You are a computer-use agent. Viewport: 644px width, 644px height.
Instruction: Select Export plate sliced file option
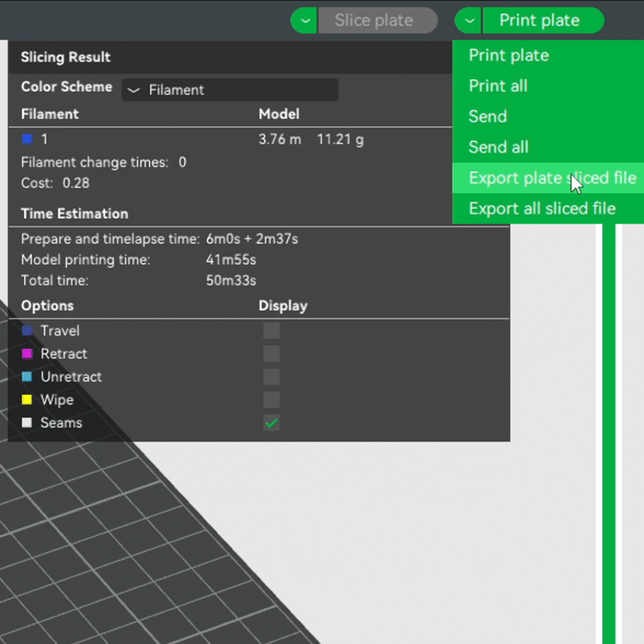[552, 178]
